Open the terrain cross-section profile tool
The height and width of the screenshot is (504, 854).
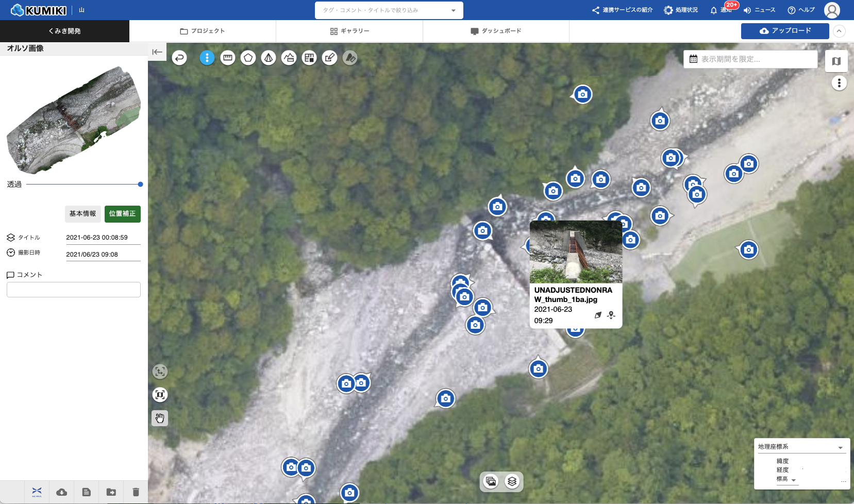[x=289, y=58]
